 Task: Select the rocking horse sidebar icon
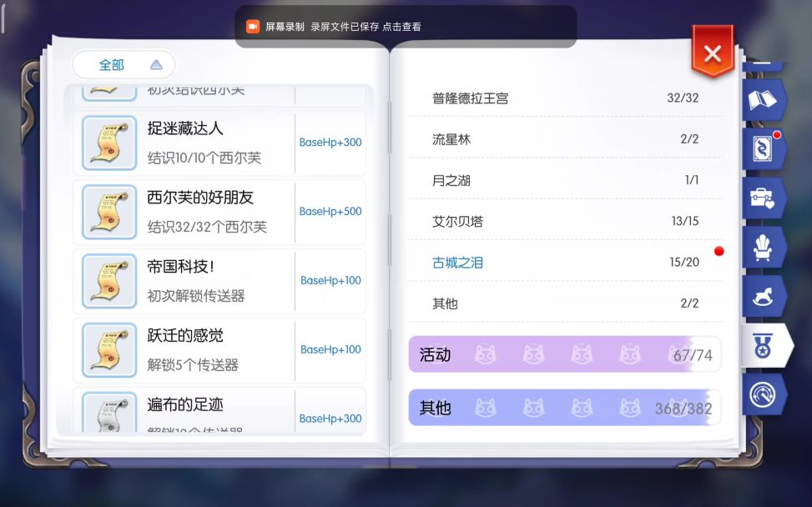762,297
